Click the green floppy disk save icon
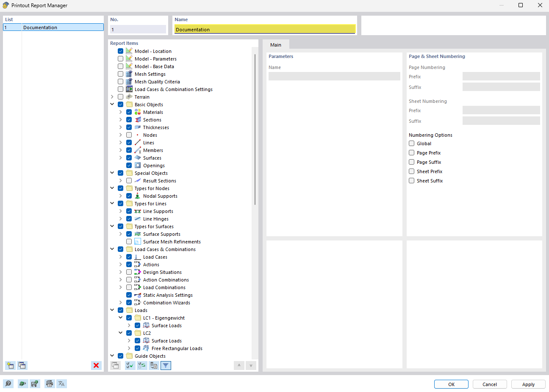 tap(35, 384)
